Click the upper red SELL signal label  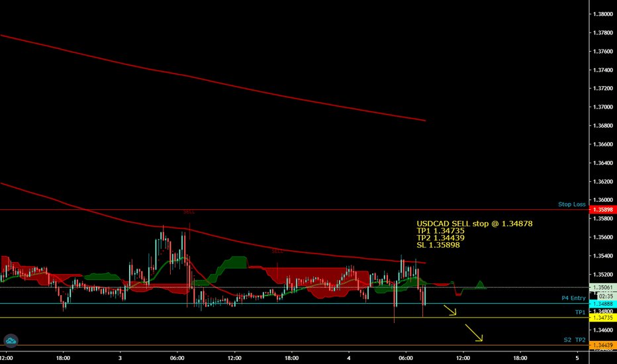click(x=189, y=212)
